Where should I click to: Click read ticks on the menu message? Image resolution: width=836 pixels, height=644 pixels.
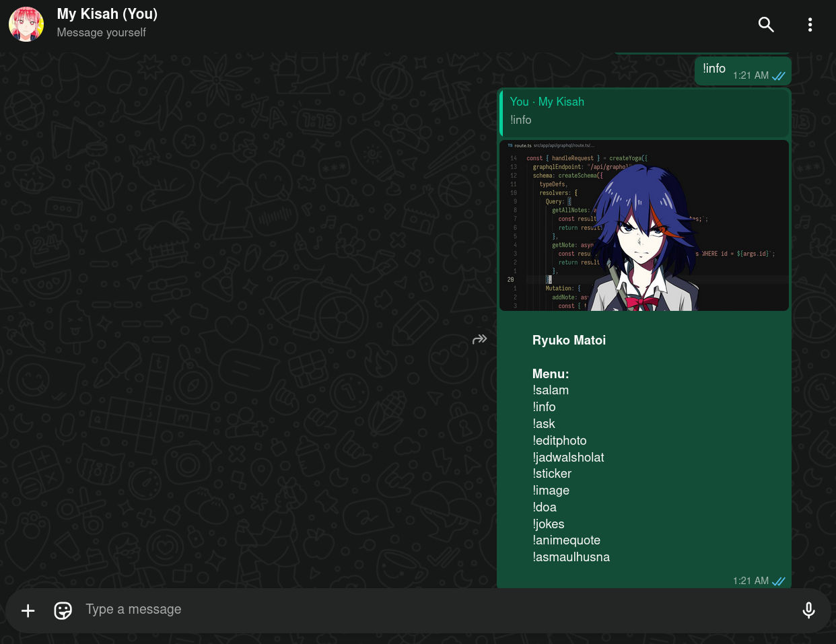tap(779, 581)
